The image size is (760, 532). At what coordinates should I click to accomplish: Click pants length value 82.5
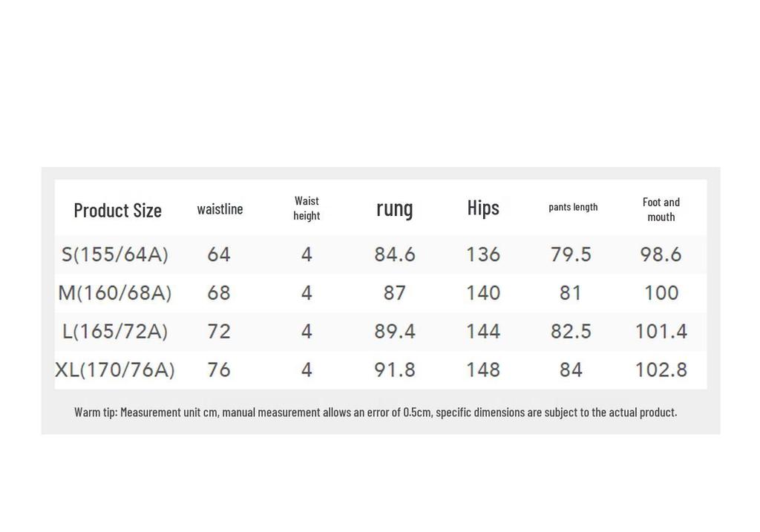(571, 332)
